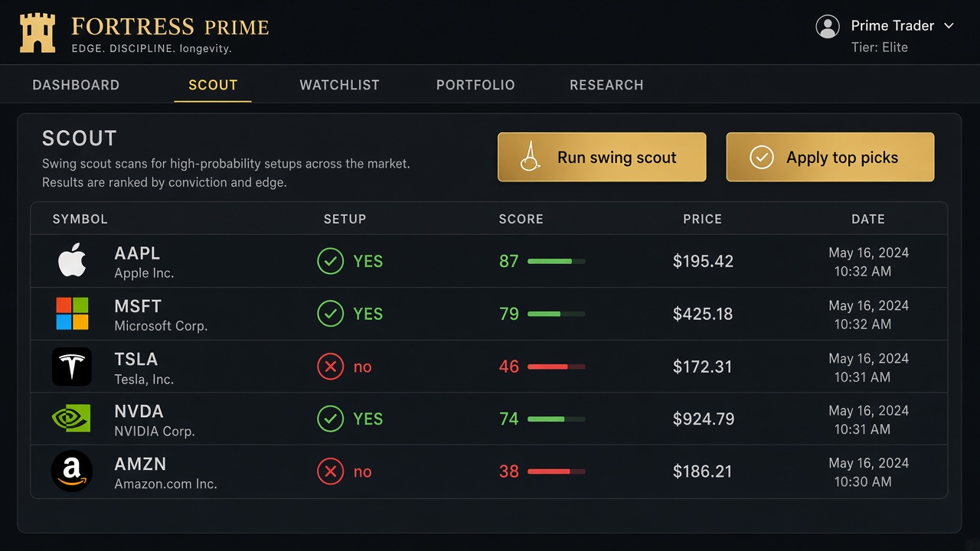Click the $172.31 price
The width and height of the screenshot is (980, 551).
pos(702,367)
